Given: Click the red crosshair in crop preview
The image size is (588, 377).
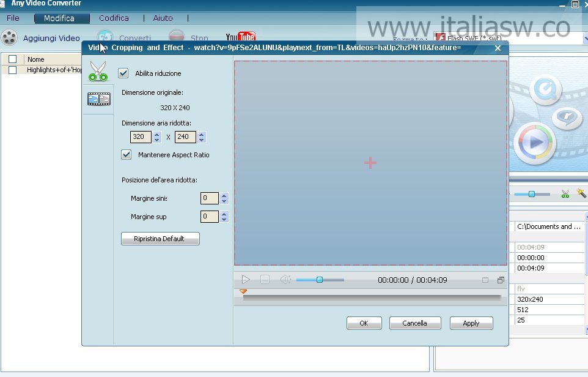Looking at the screenshot, I should point(370,163).
